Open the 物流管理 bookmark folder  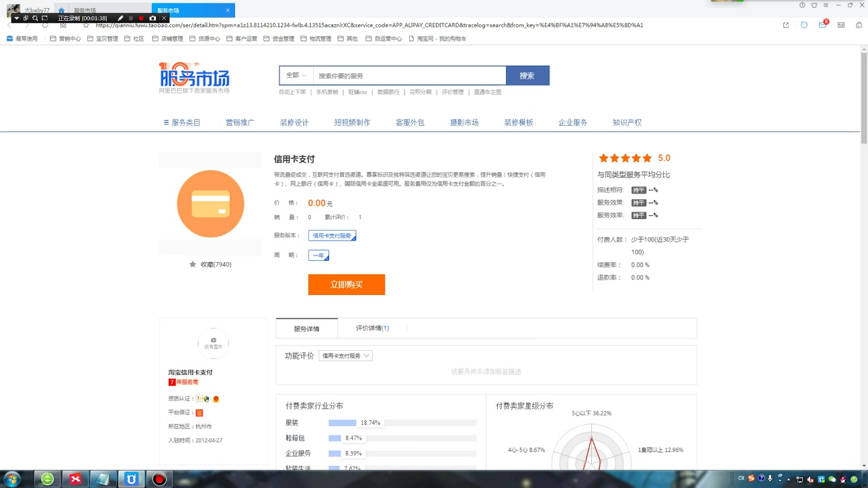(315, 38)
